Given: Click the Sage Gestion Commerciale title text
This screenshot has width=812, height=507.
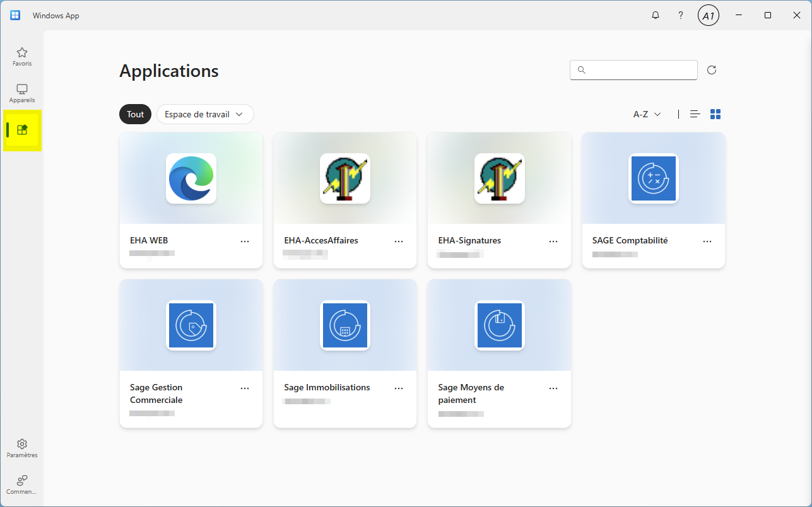Looking at the screenshot, I should [156, 393].
